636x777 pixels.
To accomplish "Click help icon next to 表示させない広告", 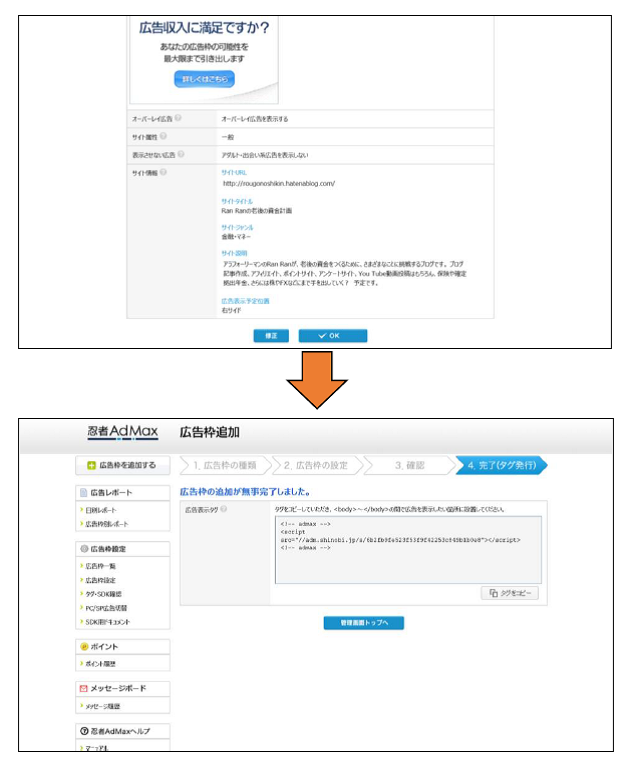I will [181, 154].
